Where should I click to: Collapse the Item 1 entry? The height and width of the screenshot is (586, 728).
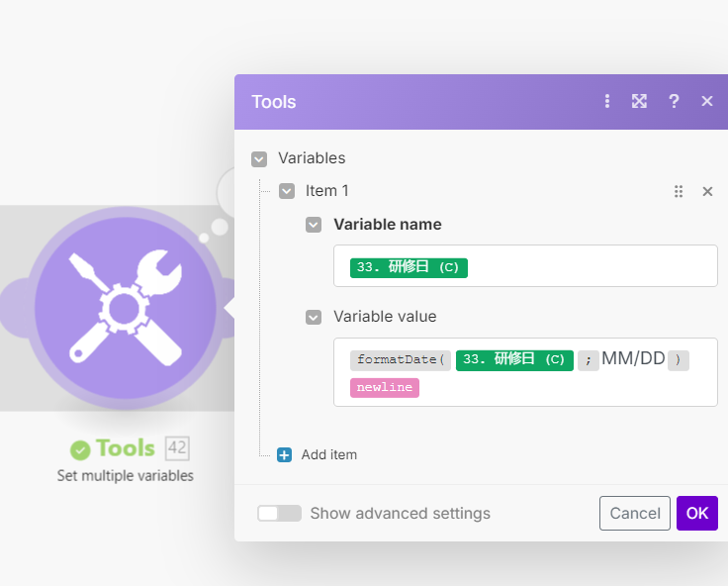pos(287,191)
